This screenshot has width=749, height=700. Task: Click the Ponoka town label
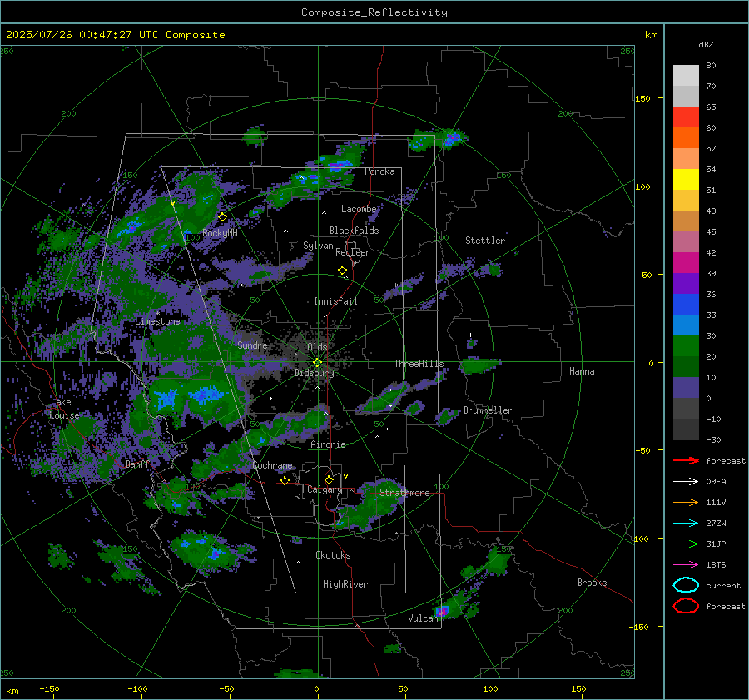pyautogui.click(x=379, y=171)
